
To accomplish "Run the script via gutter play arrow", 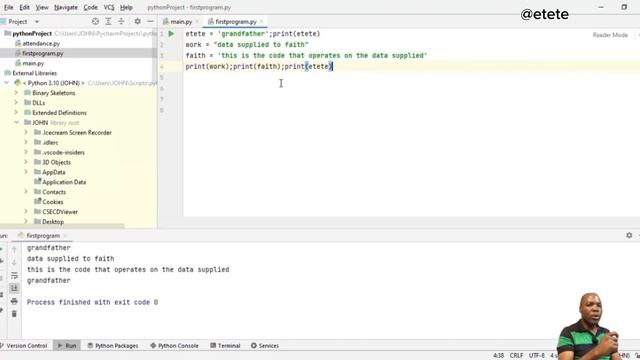I will 171,34.
